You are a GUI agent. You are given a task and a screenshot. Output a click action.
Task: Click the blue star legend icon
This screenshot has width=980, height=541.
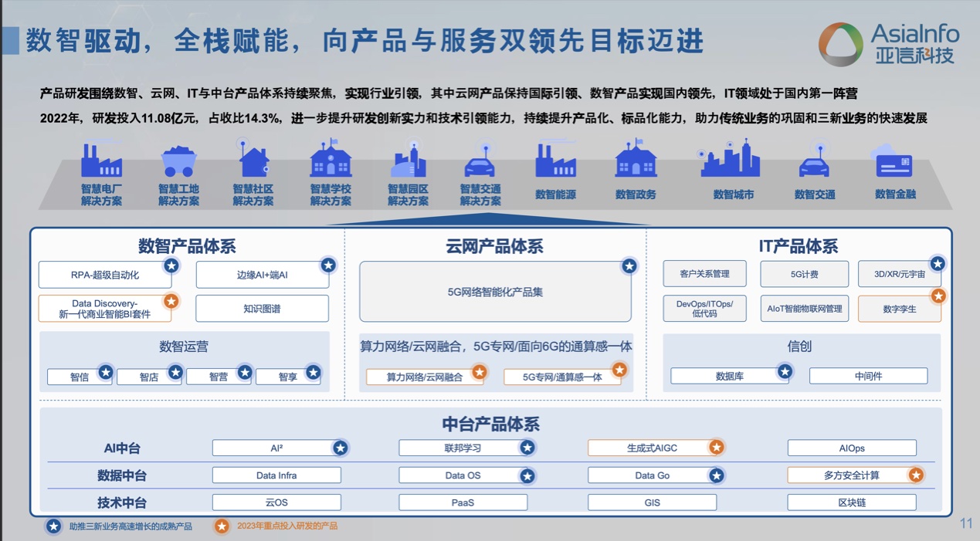53,526
